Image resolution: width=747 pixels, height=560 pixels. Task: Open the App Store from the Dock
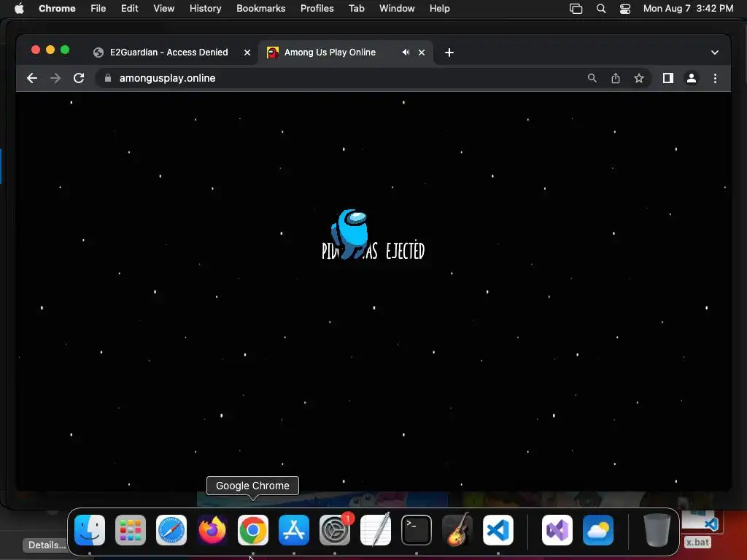294,529
